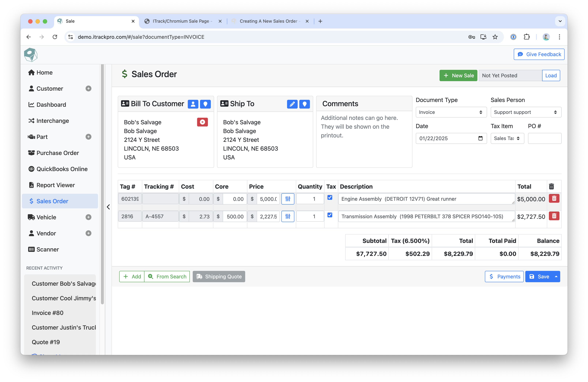Uncheck the Tax box for the Engine Assembly row
Image resolution: width=588 pixels, height=382 pixels.
pos(330,197)
